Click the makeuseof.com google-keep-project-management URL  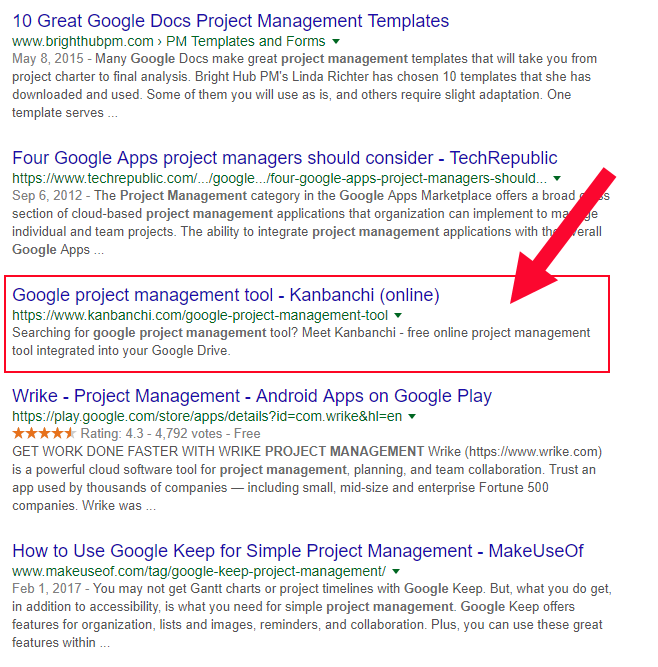tap(199, 571)
